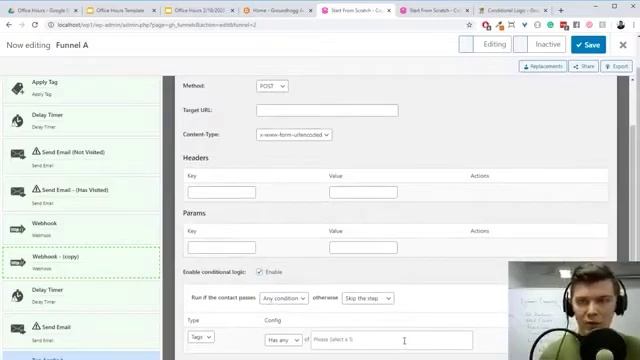Open the Has any dropdown
The width and height of the screenshot is (640, 360).
(283, 340)
